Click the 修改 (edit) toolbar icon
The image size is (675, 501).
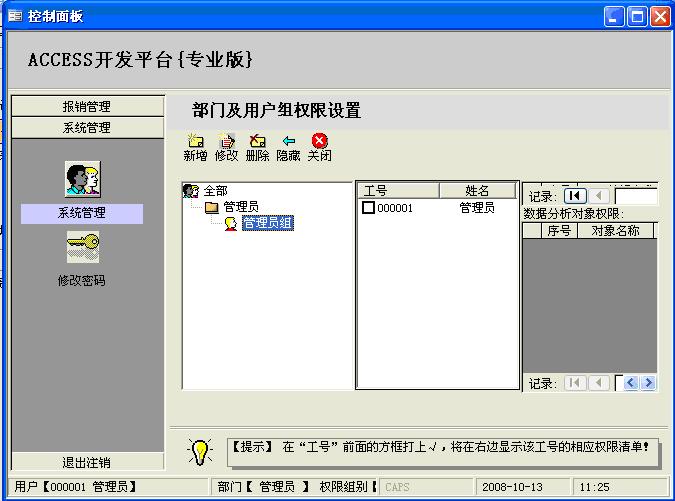(226, 141)
